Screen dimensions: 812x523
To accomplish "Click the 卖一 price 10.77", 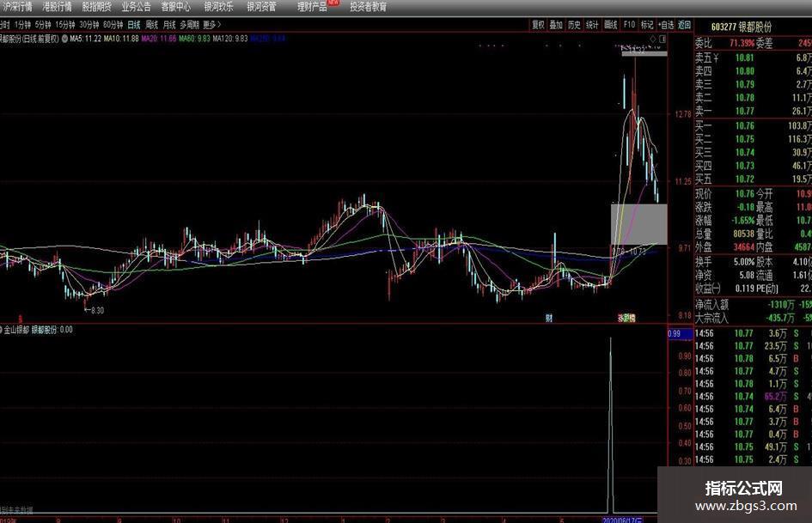I will (745, 111).
